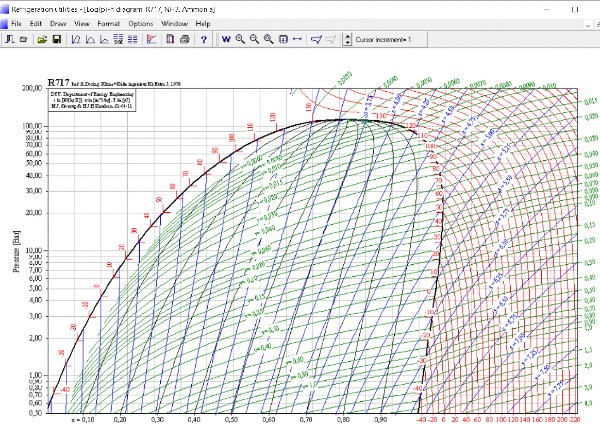Save the diagram with the floppy disk icon

(57, 39)
